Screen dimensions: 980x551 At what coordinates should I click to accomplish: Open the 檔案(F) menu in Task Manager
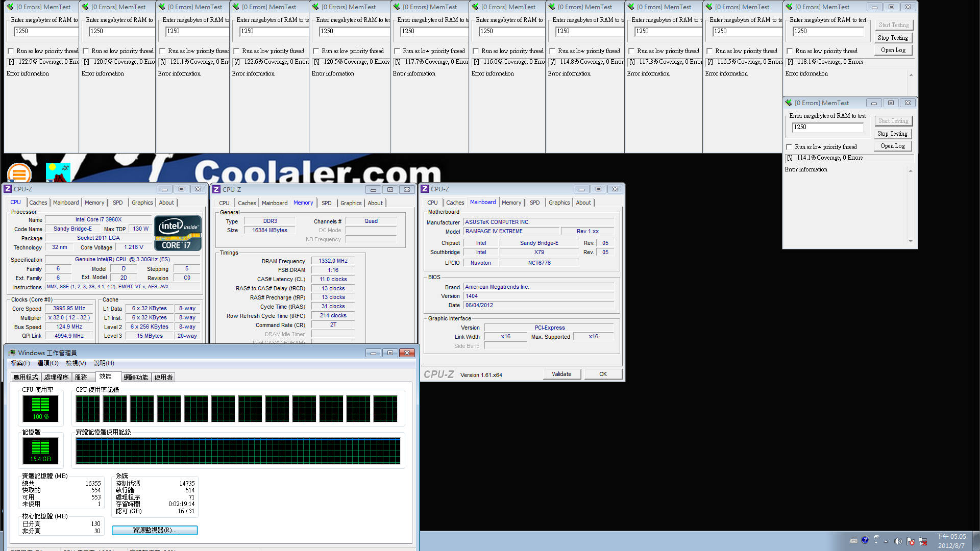[x=20, y=363]
